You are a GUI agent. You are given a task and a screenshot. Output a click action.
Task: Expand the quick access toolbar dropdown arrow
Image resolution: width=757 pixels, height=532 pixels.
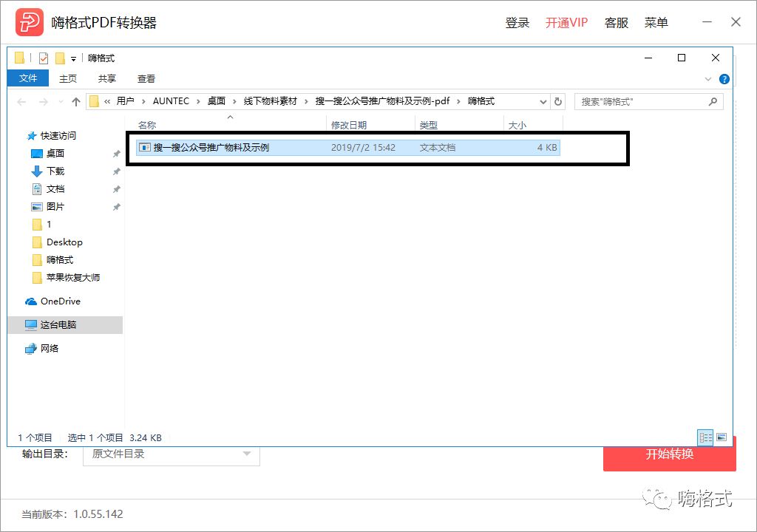click(73, 58)
